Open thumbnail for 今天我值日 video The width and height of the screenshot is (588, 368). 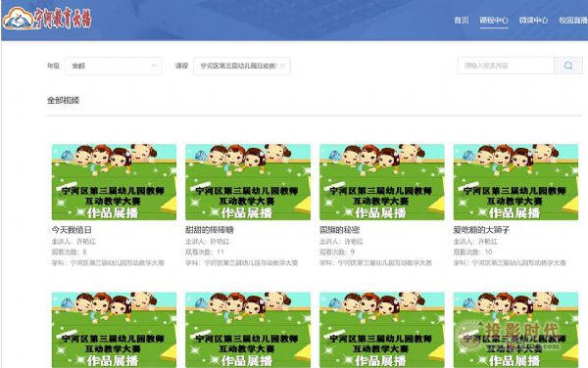(114, 182)
